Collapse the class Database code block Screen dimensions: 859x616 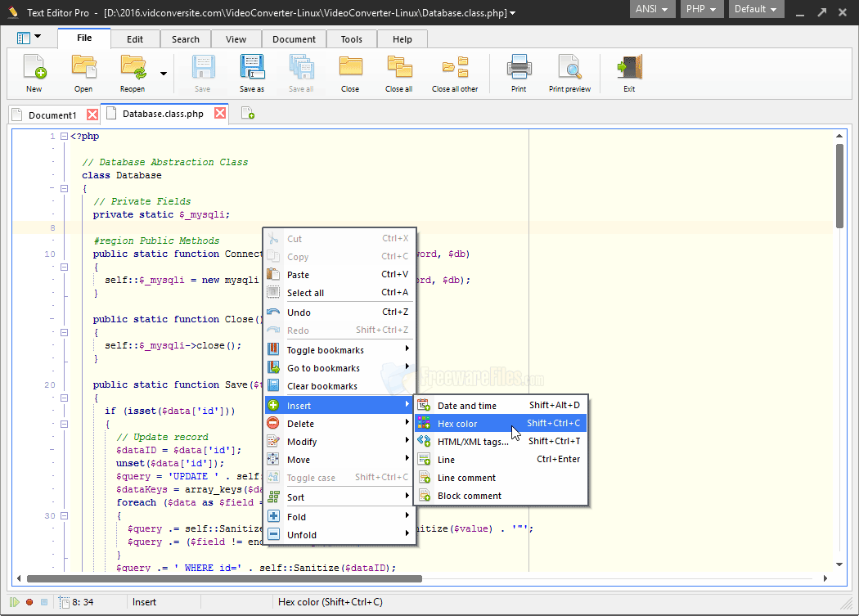tap(64, 188)
